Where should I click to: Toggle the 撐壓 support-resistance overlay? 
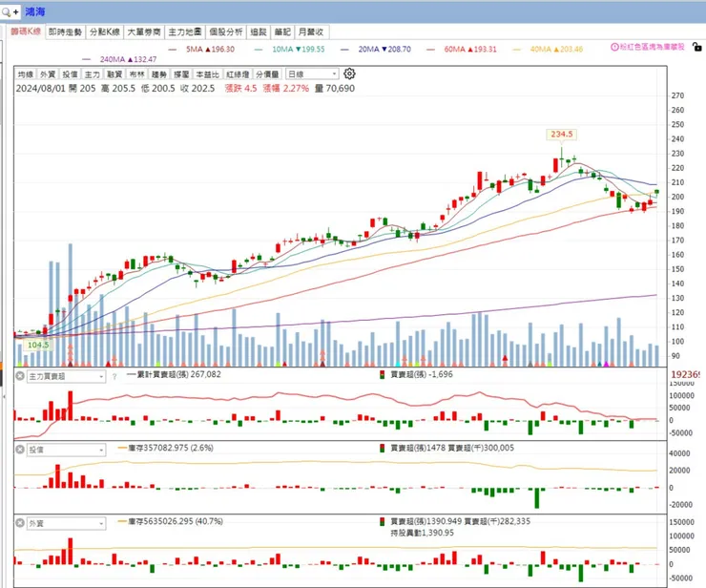coord(181,74)
